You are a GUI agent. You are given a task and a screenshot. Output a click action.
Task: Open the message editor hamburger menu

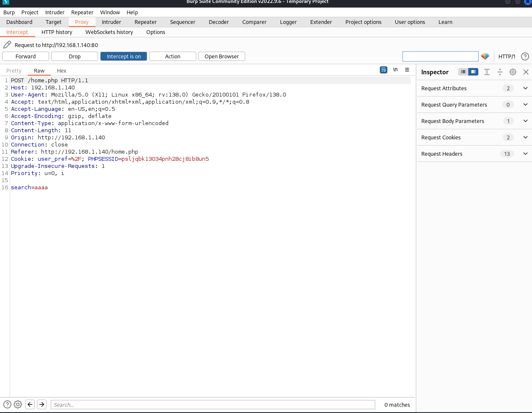[407, 70]
